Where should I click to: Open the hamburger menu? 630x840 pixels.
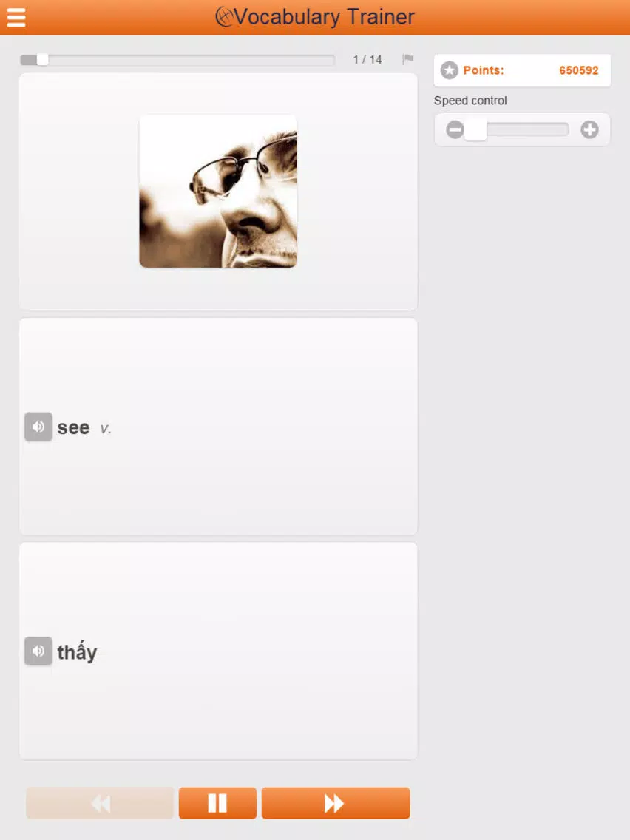[x=16, y=17]
